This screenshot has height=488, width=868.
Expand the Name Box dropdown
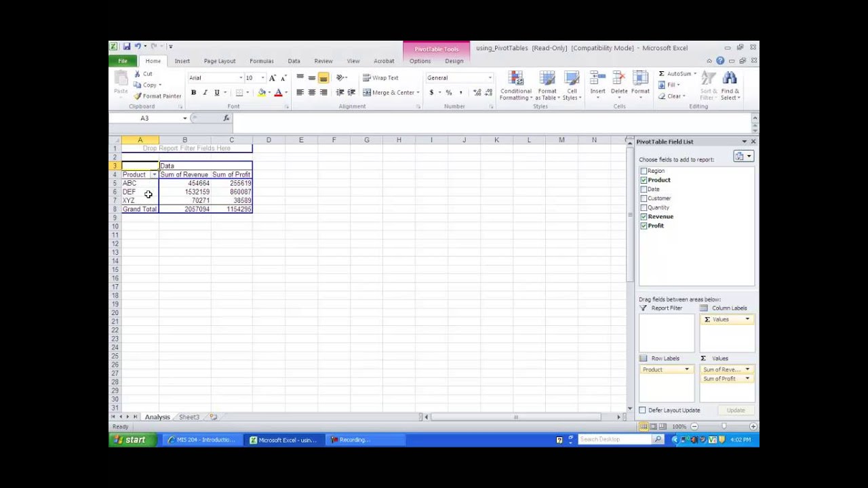(184, 118)
